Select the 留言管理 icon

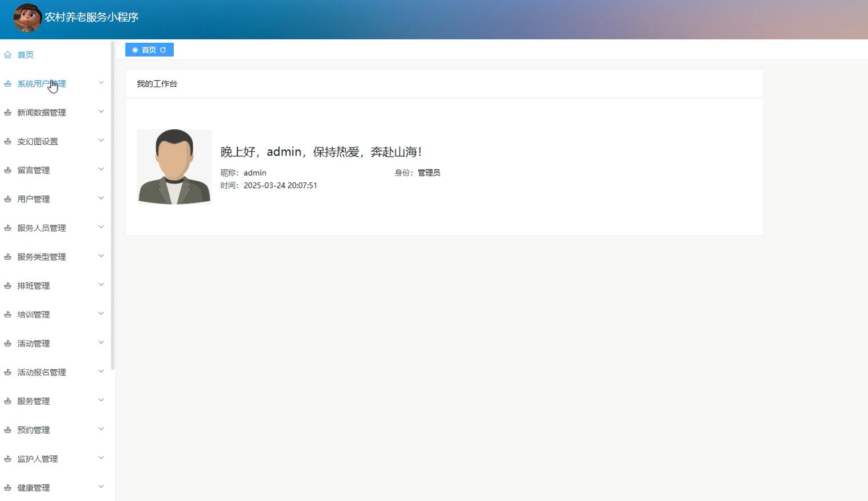[x=7, y=170]
